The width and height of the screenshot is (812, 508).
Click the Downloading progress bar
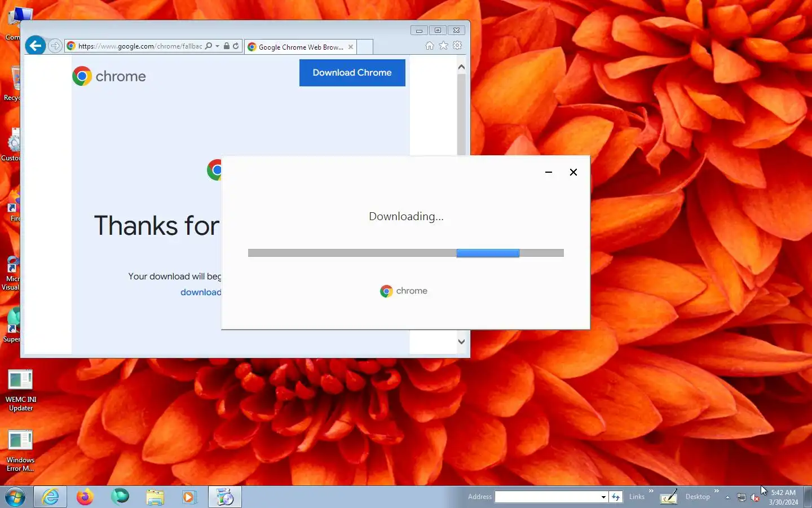coord(406,253)
